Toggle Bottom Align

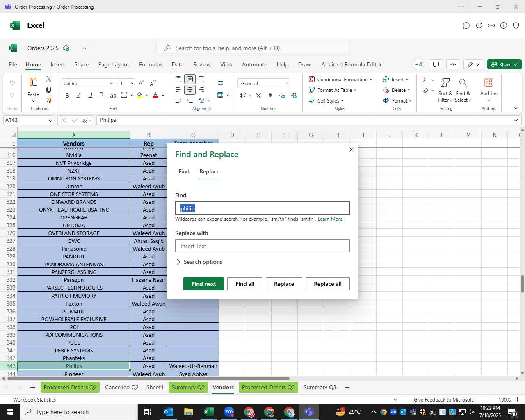tap(201, 79)
